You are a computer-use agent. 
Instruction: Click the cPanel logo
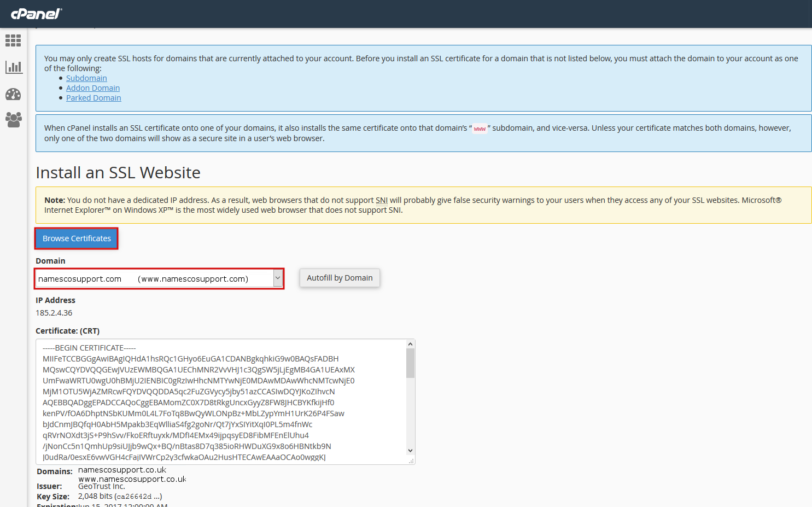(37, 13)
